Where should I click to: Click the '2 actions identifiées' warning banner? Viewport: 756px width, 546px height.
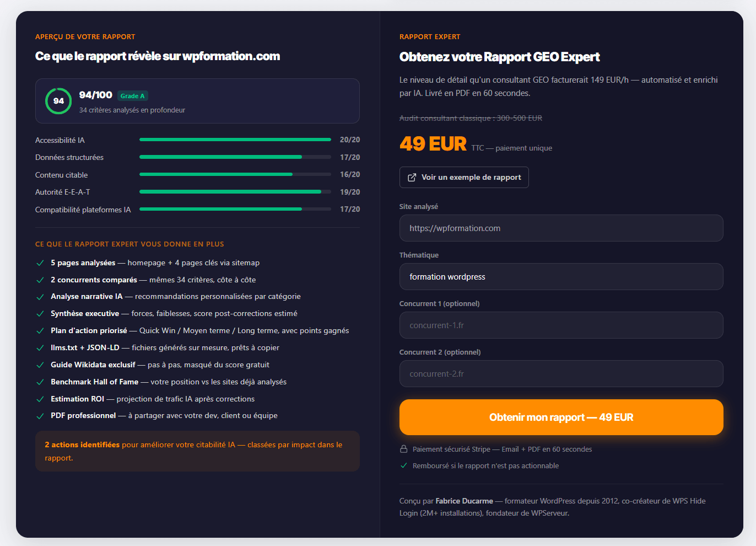tap(197, 451)
